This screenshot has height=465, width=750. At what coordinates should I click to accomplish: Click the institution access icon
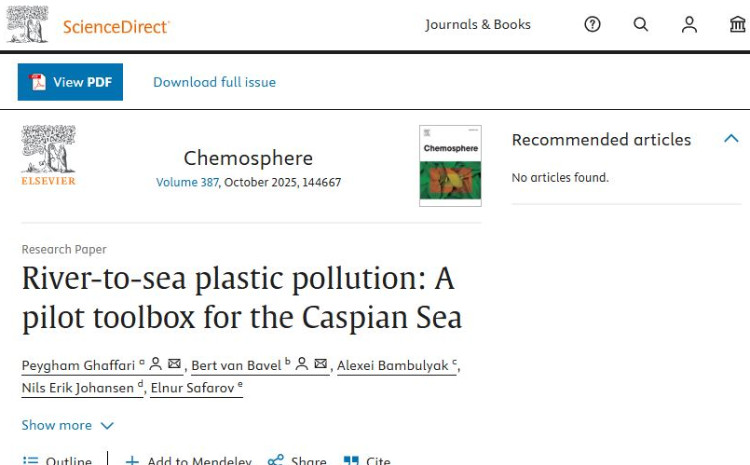pos(737,25)
